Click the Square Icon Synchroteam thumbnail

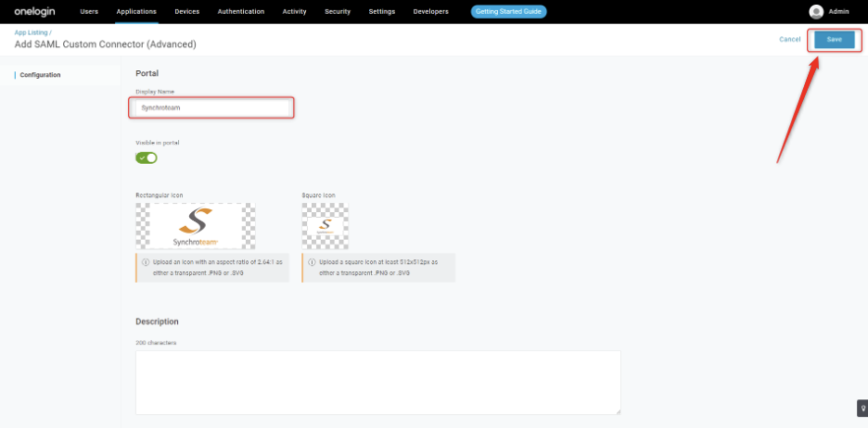click(325, 226)
